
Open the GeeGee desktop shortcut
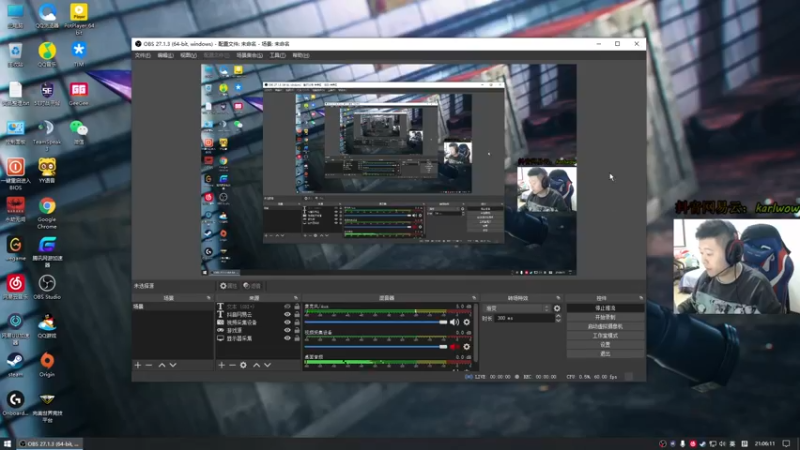79,93
